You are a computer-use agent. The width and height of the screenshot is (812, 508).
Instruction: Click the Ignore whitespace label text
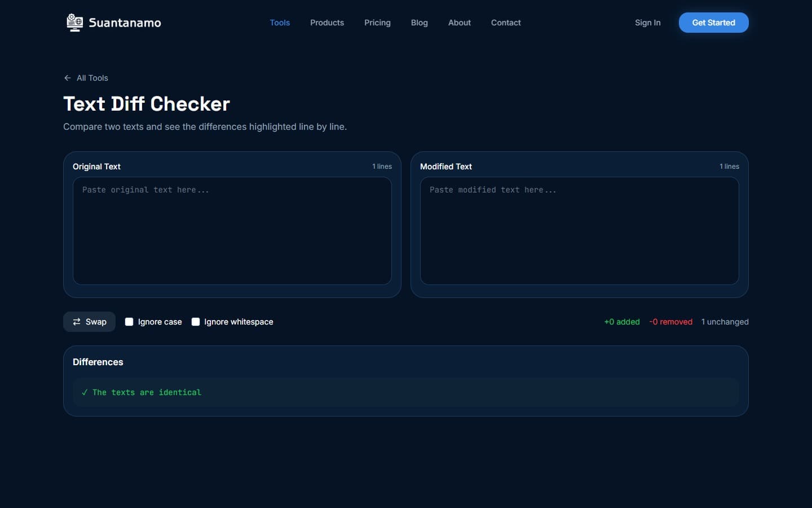(239, 322)
